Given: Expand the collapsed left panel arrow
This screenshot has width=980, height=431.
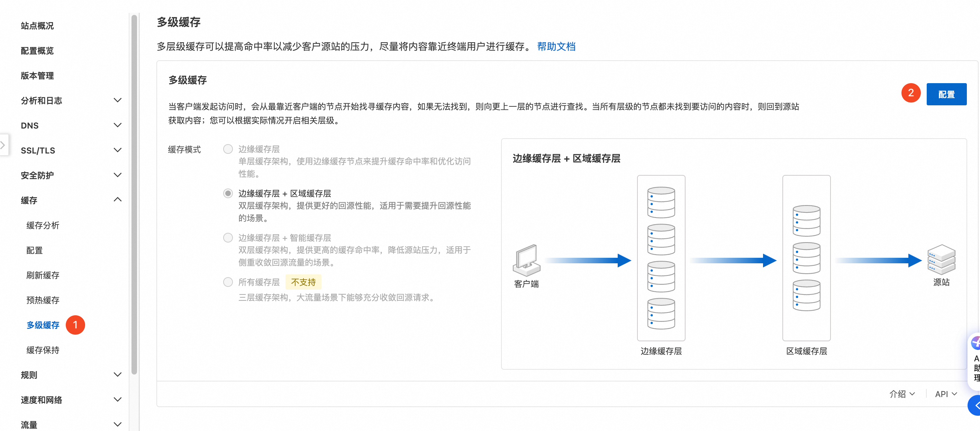Looking at the screenshot, I should (3, 145).
